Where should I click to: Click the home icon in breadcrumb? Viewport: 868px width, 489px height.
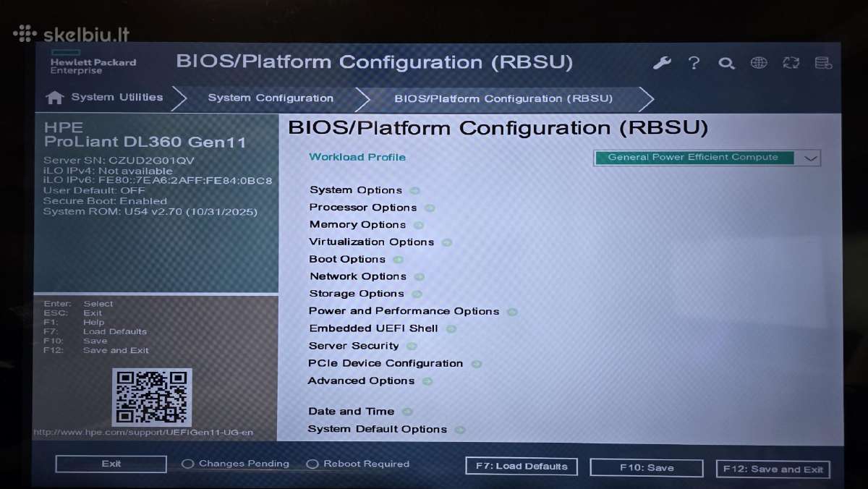pyautogui.click(x=54, y=98)
